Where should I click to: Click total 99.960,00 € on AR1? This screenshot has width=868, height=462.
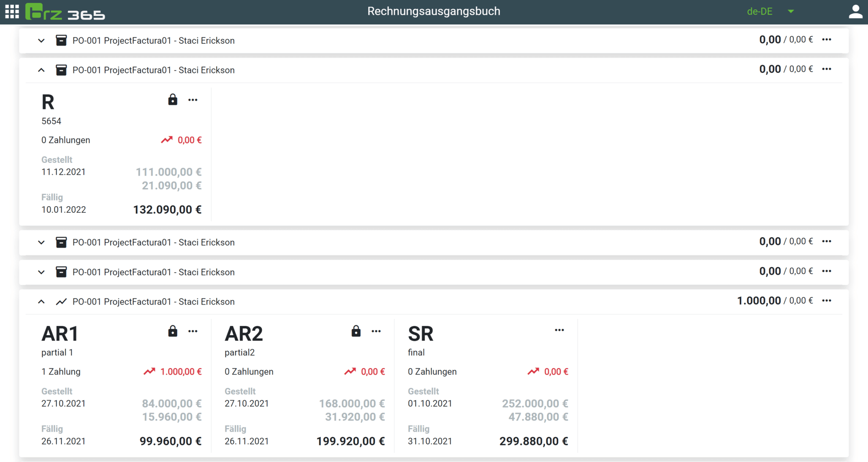coord(171,442)
